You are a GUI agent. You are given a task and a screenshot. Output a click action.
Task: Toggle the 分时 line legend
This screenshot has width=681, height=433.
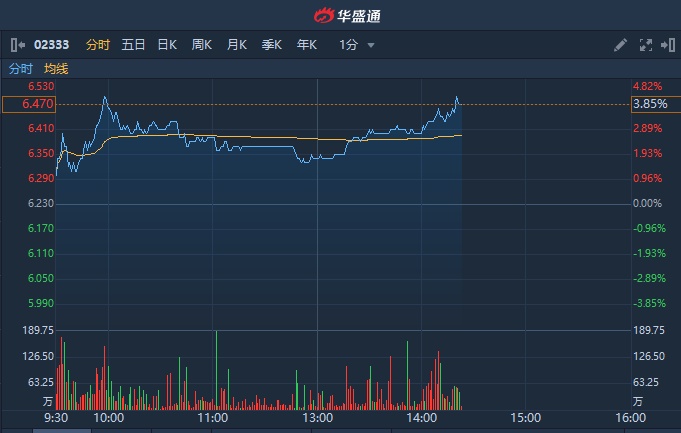20,69
